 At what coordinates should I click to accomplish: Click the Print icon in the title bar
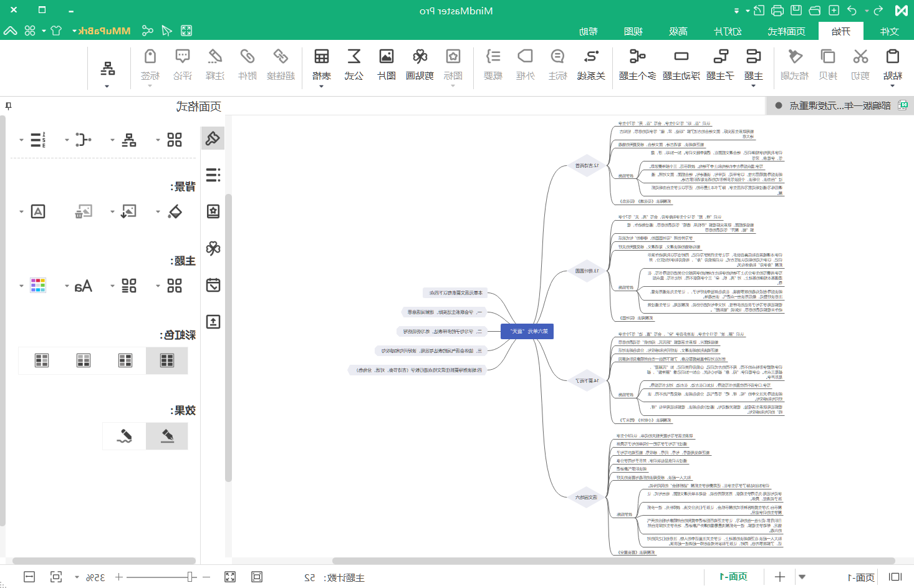[x=777, y=11]
